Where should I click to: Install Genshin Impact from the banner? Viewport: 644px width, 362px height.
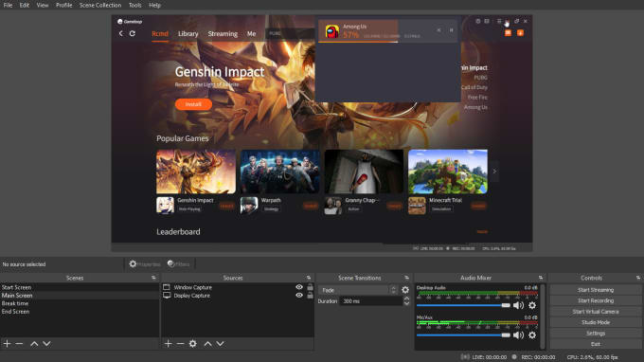click(193, 104)
